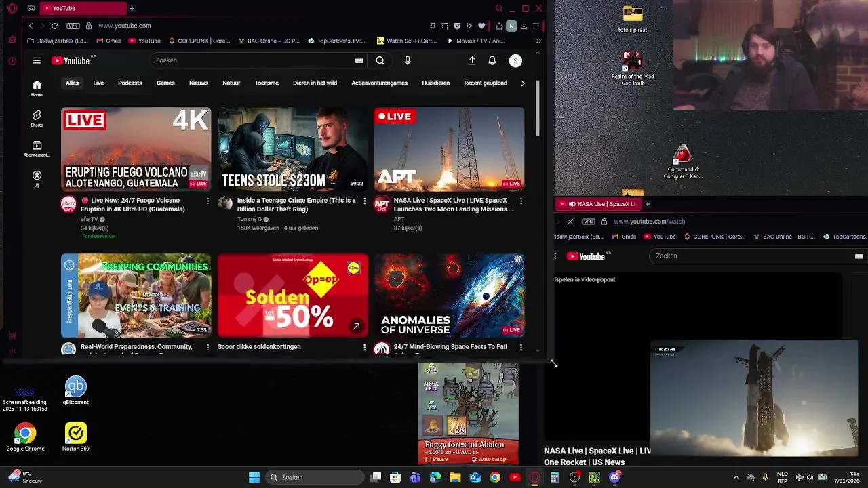This screenshot has width=868, height=488.
Task: Click the heart bookmark icon in address bar
Action: pos(481,26)
